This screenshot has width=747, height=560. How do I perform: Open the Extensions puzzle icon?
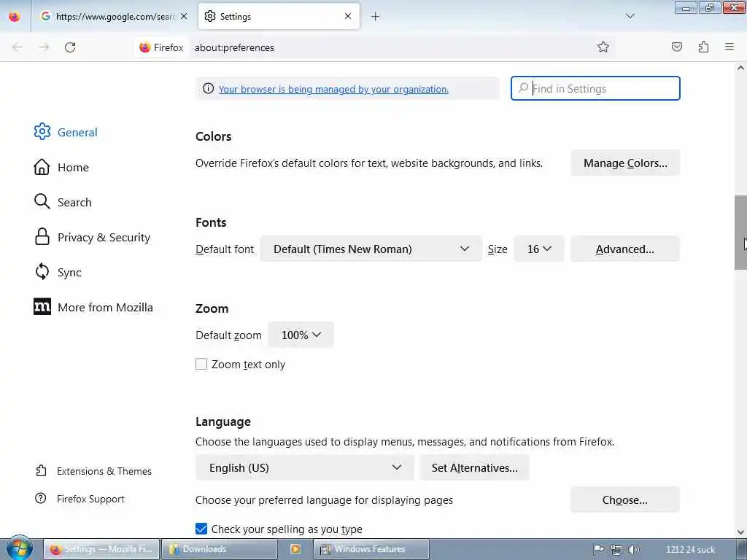point(703,47)
